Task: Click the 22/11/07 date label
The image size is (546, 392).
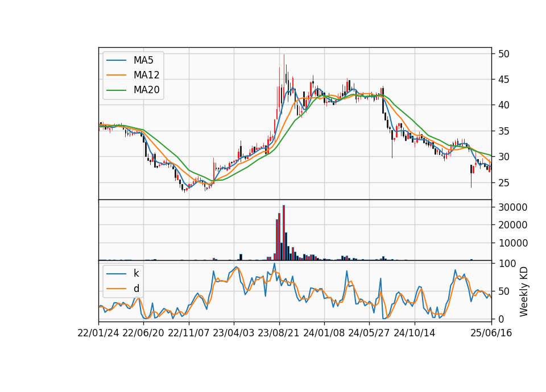Action: (x=189, y=333)
